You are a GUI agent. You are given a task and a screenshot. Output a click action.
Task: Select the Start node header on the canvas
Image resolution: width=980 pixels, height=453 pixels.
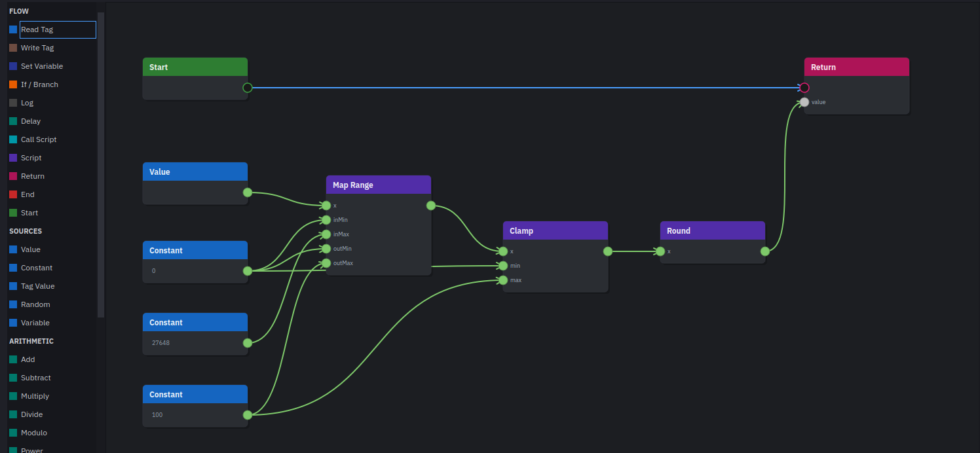click(195, 67)
